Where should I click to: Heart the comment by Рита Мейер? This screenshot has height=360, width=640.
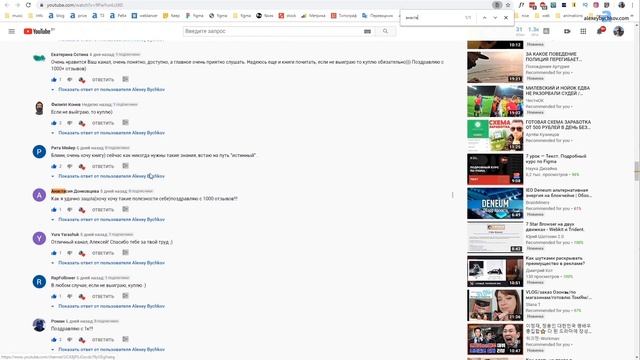[82, 167]
